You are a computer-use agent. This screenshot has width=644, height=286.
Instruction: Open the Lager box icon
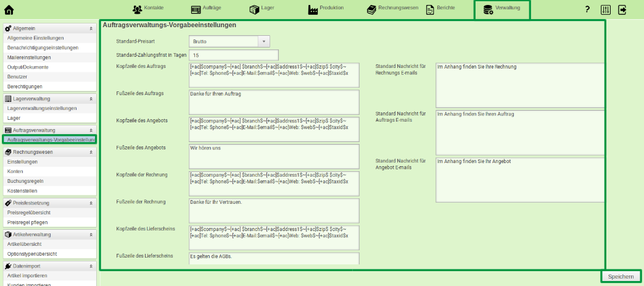tap(254, 9)
